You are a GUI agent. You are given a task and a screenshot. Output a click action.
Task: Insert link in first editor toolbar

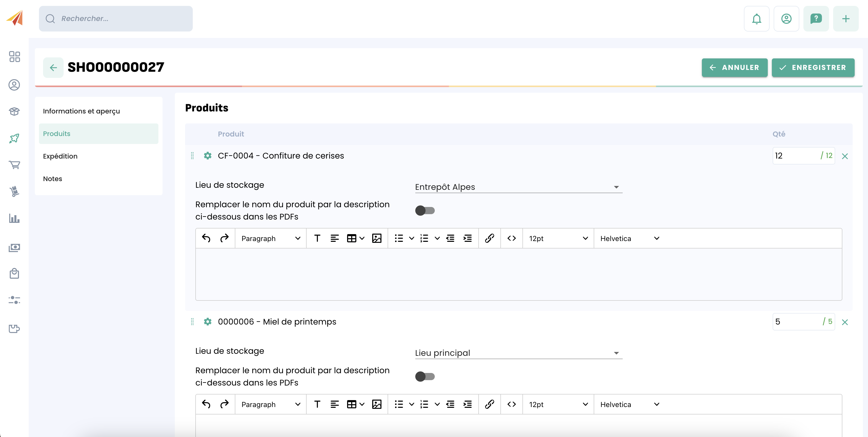(489, 238)
